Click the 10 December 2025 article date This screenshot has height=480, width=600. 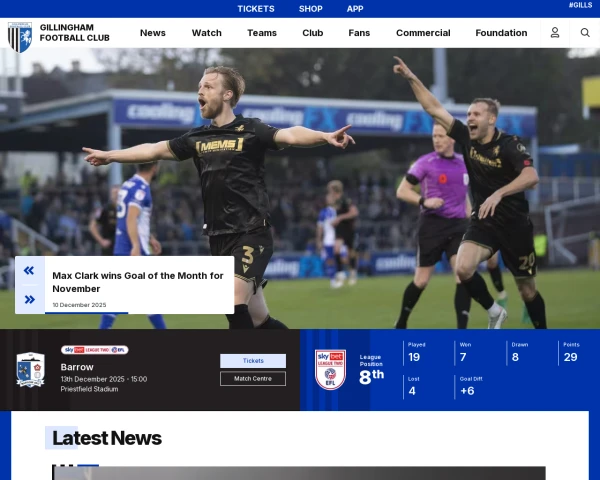79,305
